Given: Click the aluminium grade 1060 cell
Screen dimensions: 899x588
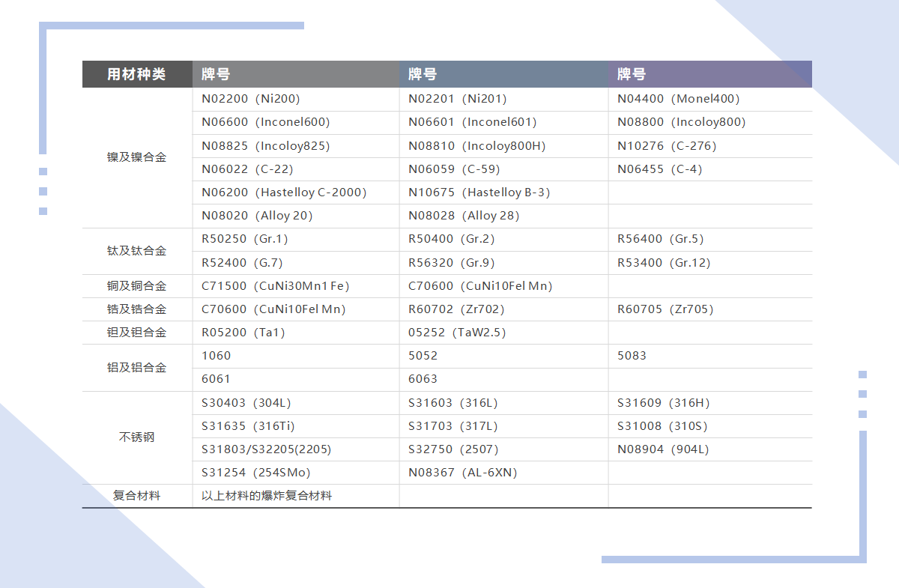Looking at the screenshot, I should (296, 356).
